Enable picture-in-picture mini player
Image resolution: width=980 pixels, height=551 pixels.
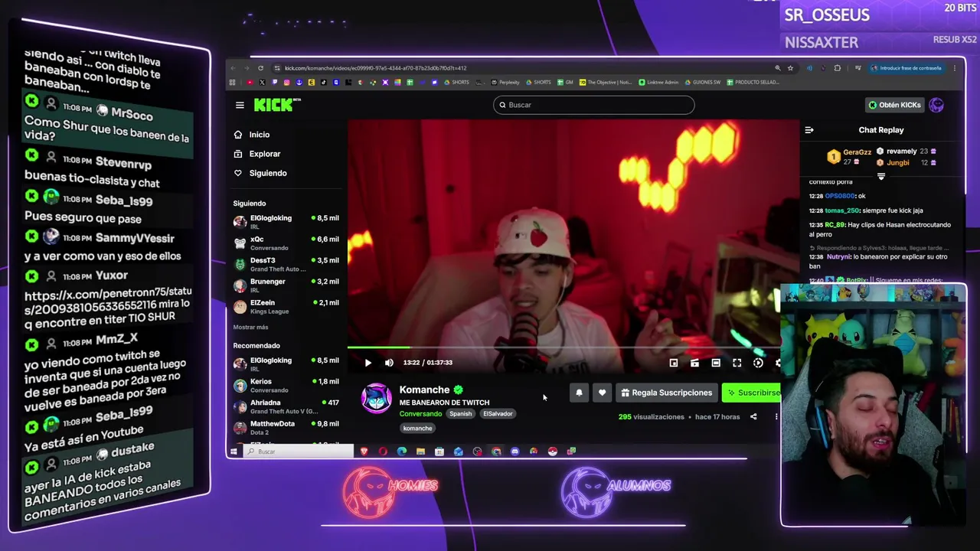coord(674,363)
